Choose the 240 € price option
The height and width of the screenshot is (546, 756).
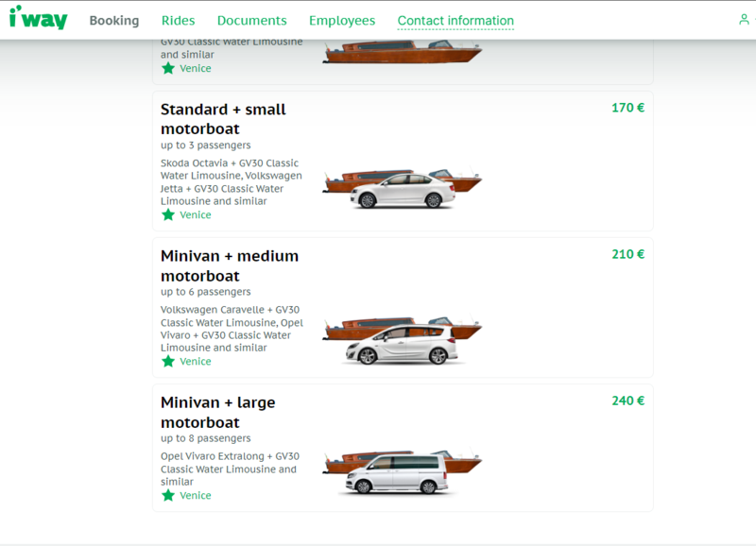click(x=627, y=401)
